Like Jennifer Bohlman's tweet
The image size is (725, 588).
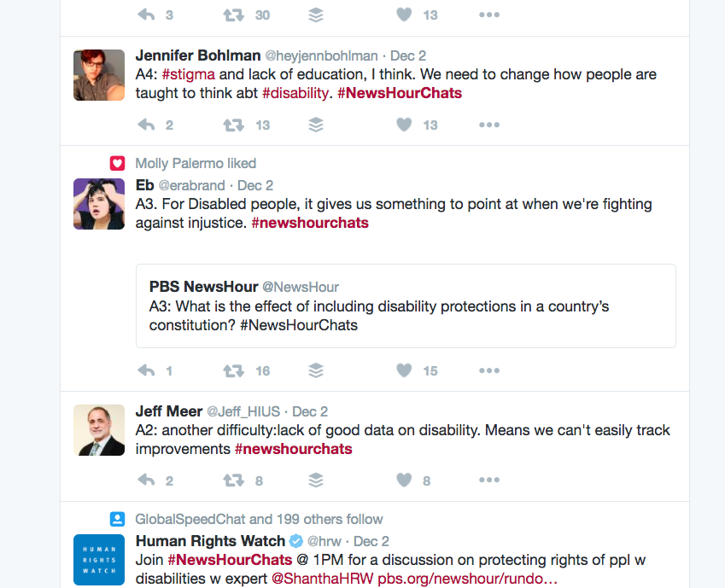404,125
